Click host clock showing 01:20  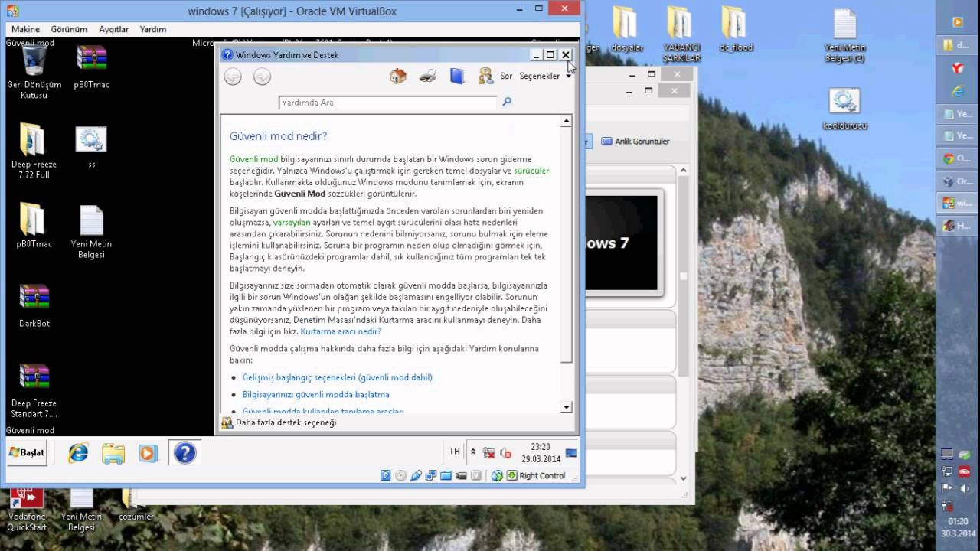959,527
